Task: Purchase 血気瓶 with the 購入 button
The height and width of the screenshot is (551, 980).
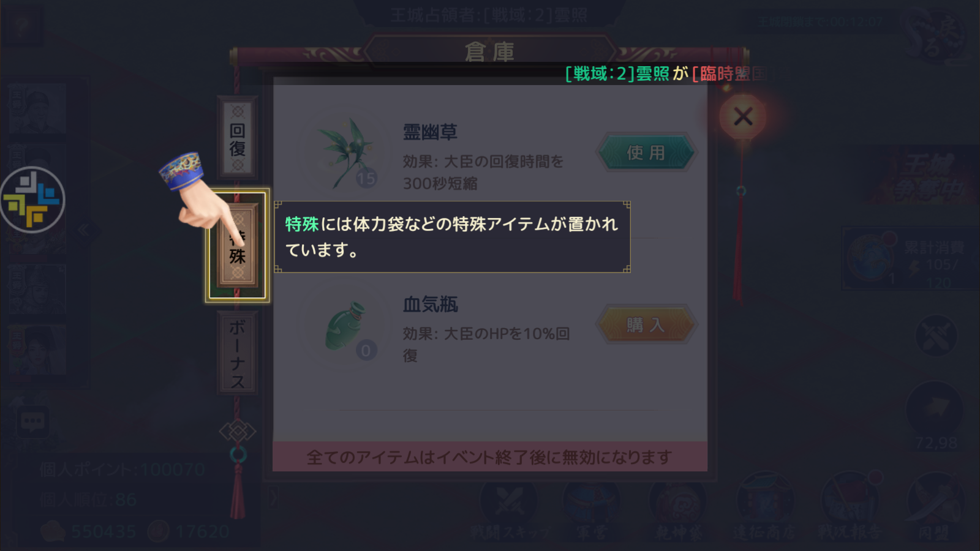Action: (646, 324)
